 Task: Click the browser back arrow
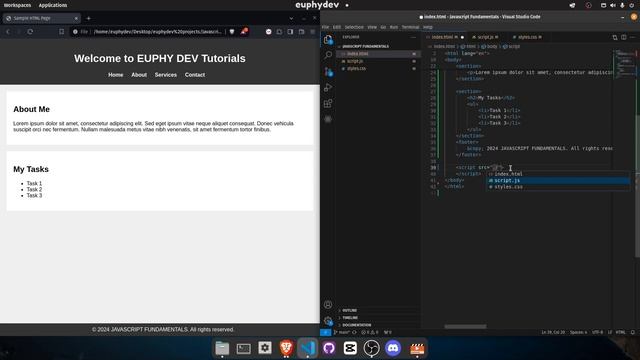pyautogui.click(x=8, y=31)
